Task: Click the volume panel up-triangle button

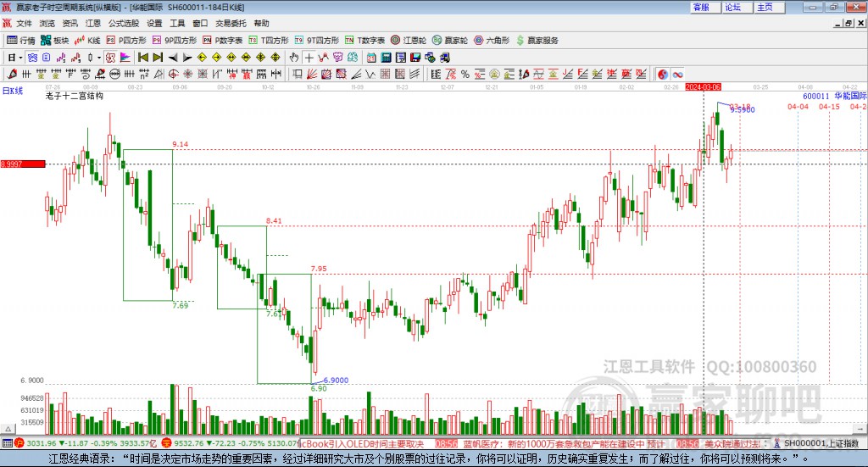Action: coord(8,429)
